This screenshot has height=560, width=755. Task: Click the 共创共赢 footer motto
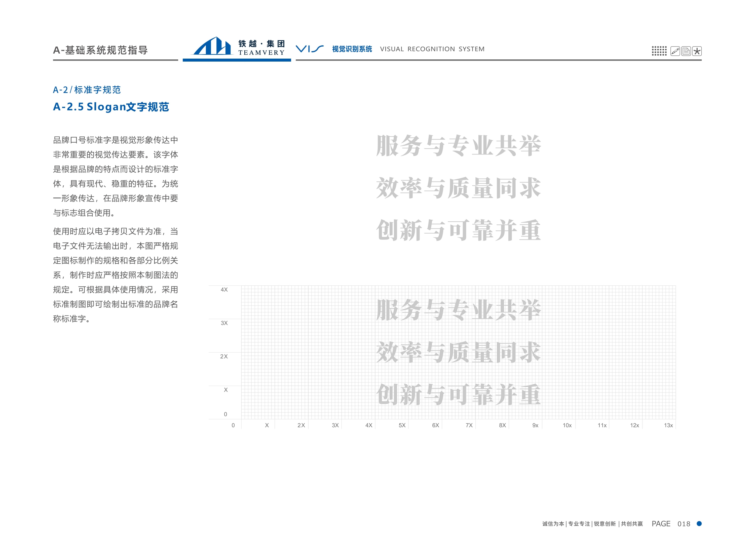(x=632, y=524)
